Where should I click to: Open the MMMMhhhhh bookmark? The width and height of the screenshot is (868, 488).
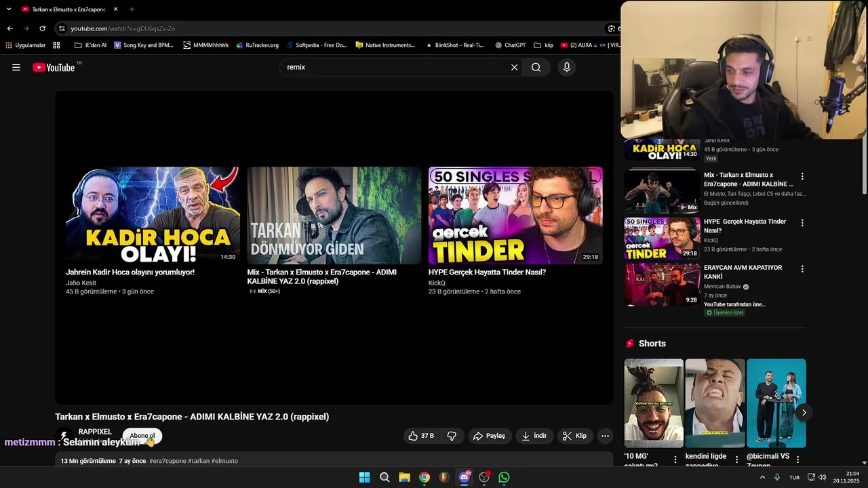pos(205,45)
